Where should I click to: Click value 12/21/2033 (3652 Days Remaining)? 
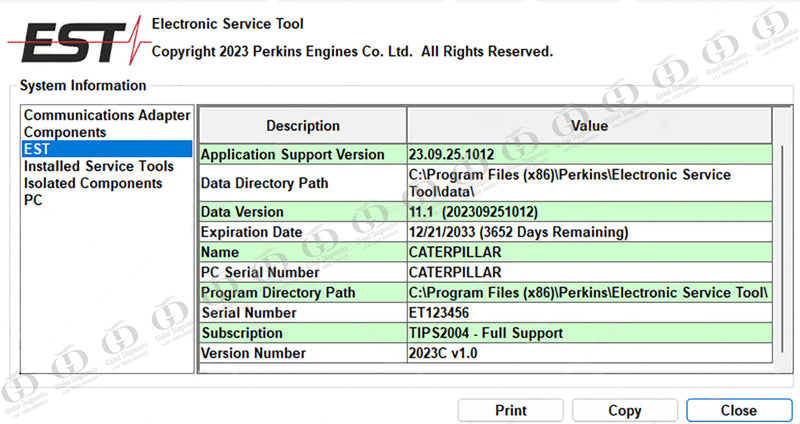click(589, 232)
